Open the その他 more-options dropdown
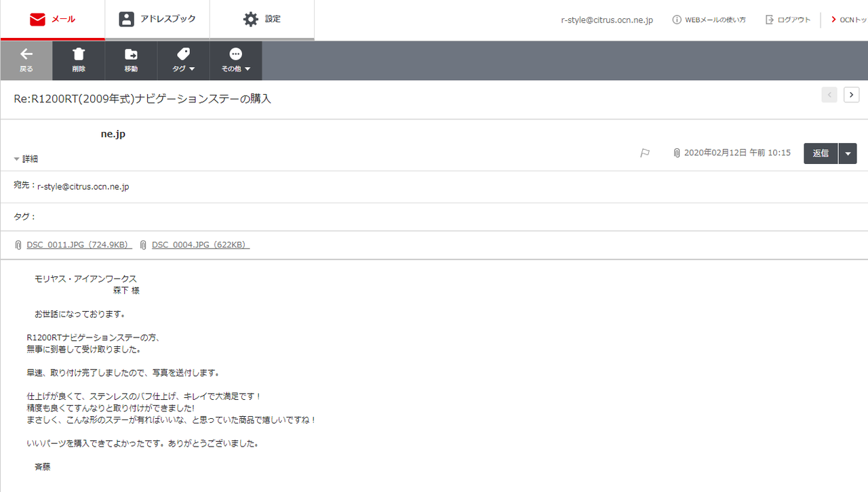868x492 pixels. 235,60
